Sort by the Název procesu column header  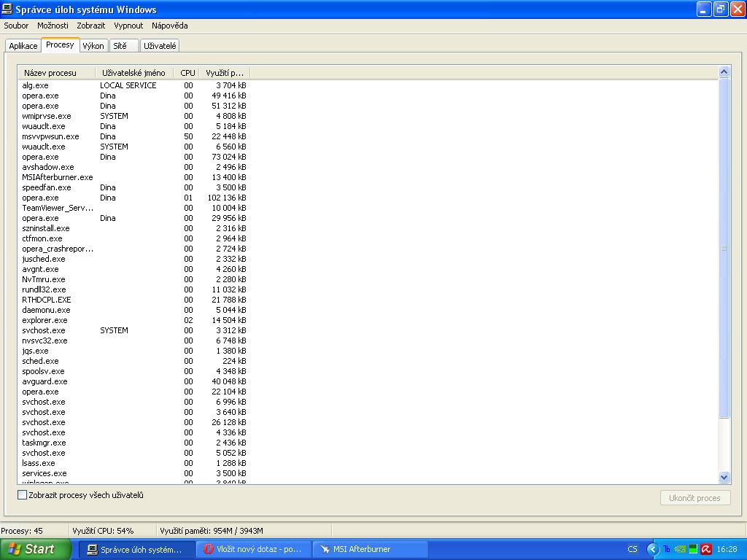point(57,73)
